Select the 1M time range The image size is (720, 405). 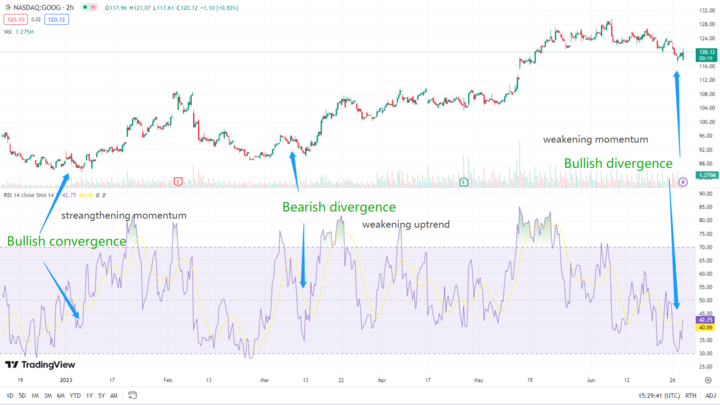[35, 395]
